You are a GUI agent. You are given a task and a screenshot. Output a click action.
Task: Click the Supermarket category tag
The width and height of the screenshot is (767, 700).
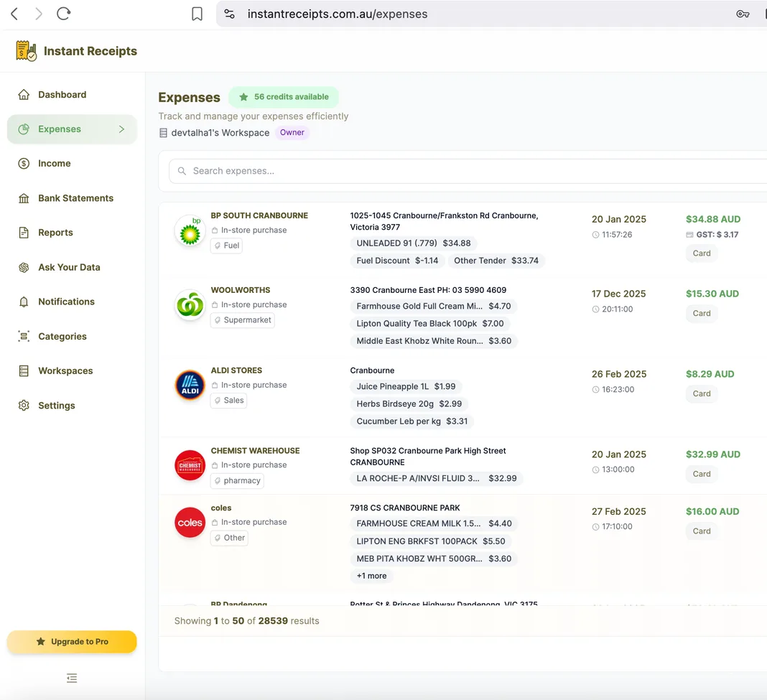pyautogui.click(x=243, y=320)
